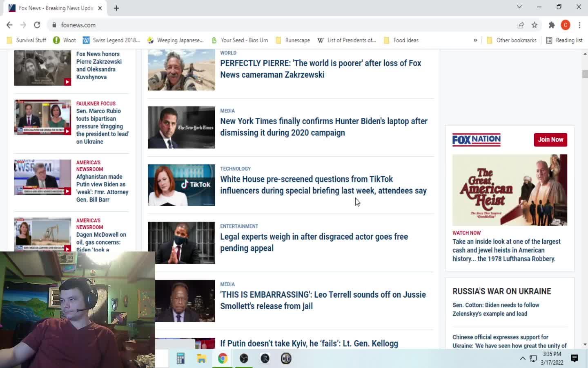
Task: Open the Food Ideas bookmark folder
Action: coord(401,40)
